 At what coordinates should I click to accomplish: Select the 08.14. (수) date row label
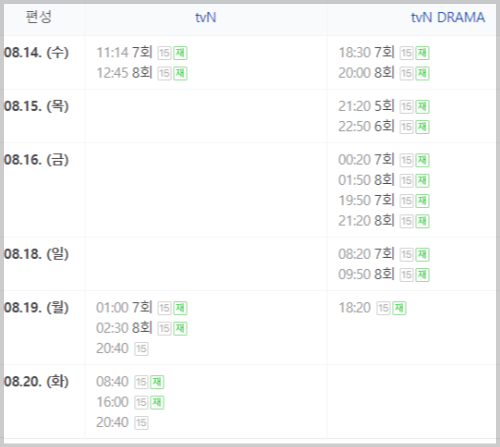coord(36,52)
